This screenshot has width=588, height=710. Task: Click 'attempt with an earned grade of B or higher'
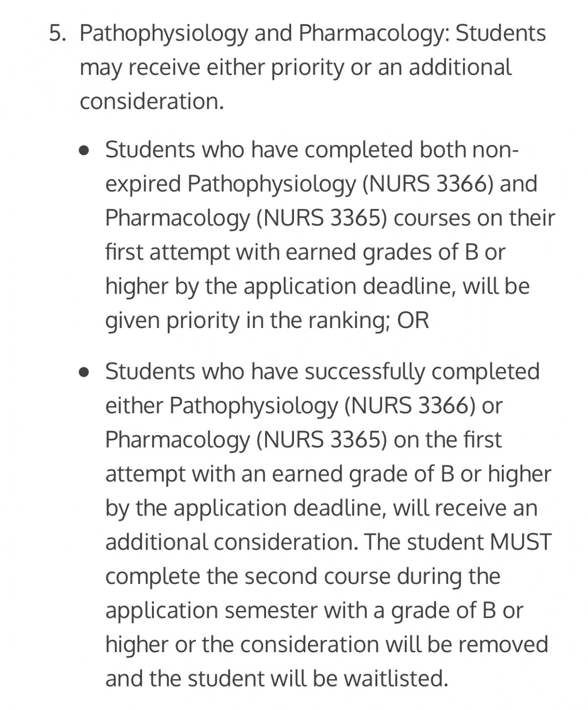point(328,475)
